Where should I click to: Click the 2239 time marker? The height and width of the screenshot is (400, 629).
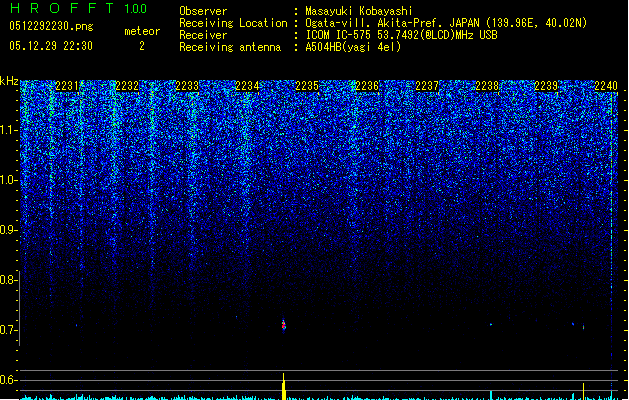pos(546,86)
